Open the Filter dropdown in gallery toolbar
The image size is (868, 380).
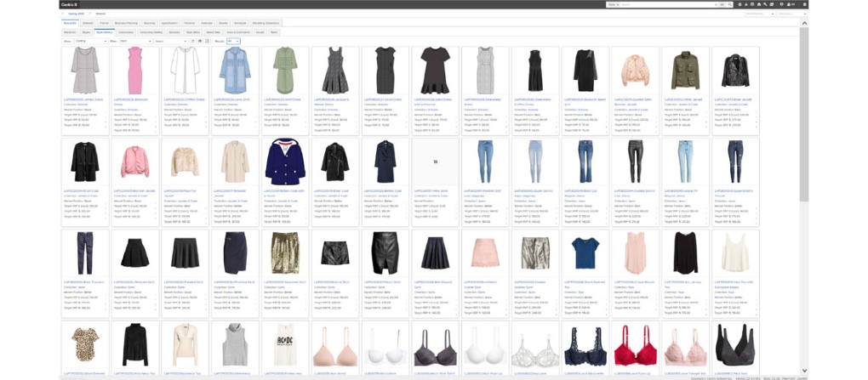[x=135, y=41]
